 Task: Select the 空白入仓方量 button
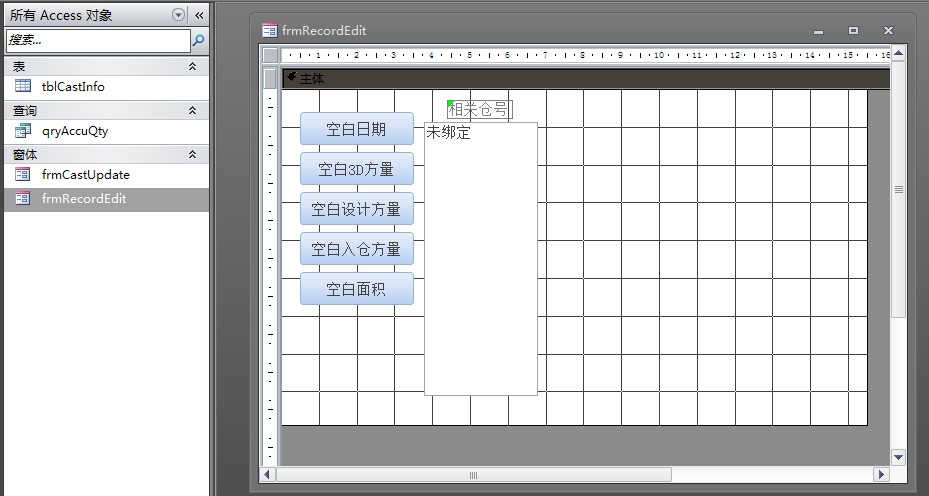[356, 249]
